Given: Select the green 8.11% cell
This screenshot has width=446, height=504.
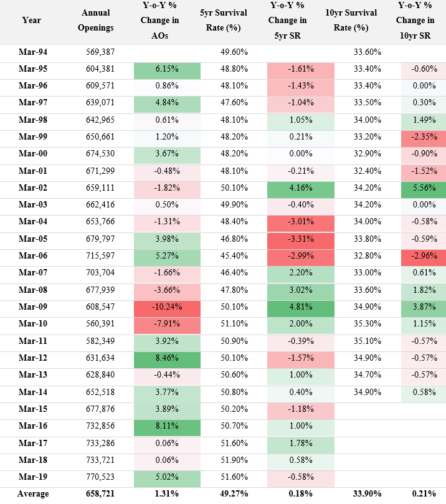Looking at the screenshot, I should [x=166, y=427].
